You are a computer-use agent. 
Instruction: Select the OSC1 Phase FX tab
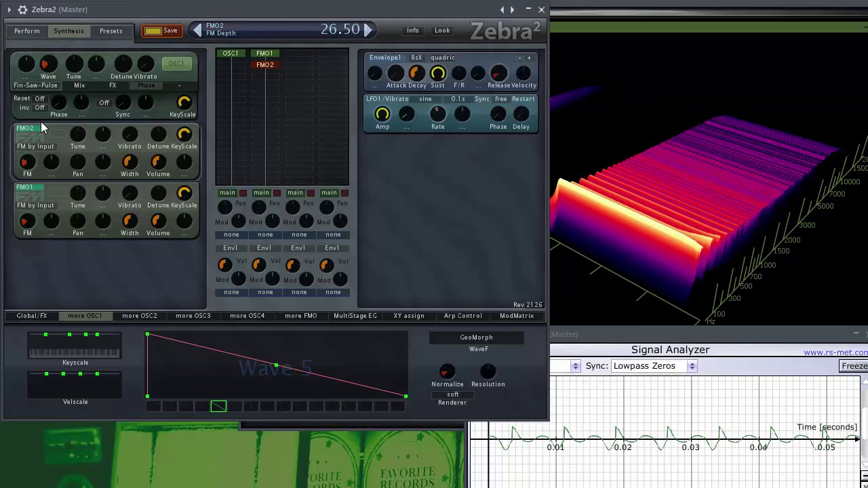[146, 85]
